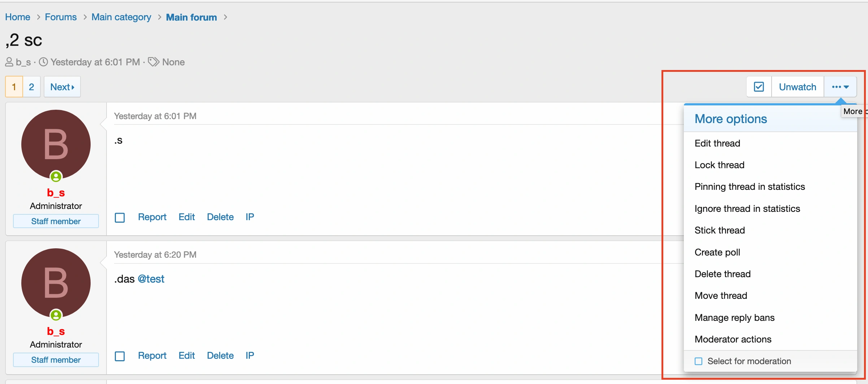Click the online status badge on second avatar
This screenshot has width=868, height=384.
(56, 315)
